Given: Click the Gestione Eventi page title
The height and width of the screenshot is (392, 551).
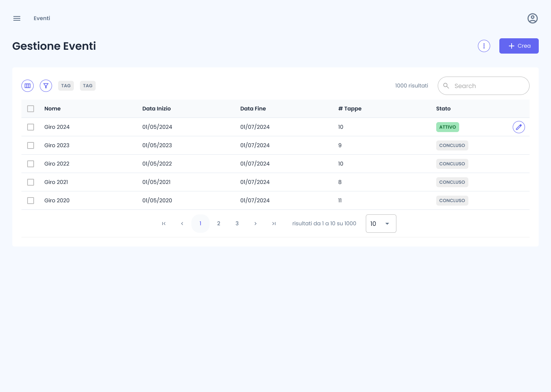Looking at the screenshot, I should (x=54, y=46).
